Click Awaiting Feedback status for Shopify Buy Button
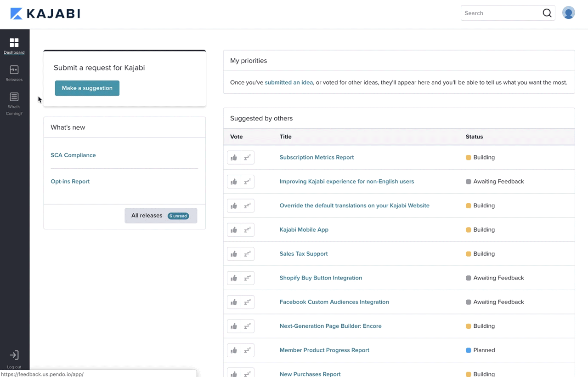Screen dimensions: 588x377 [x=495, y=278]
